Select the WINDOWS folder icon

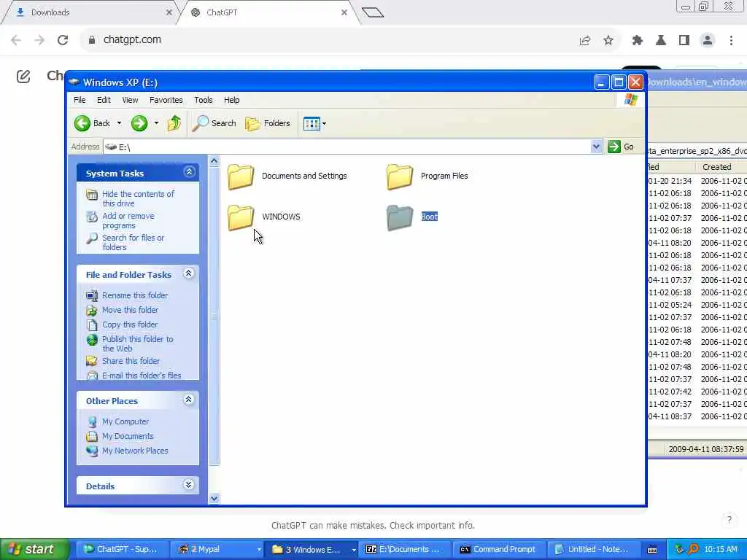point(241,217)
